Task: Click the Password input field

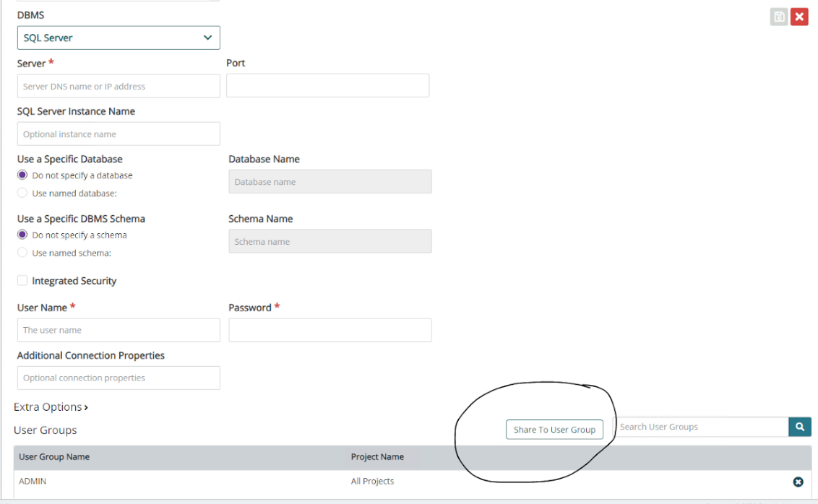Action: click(x=330, y=330)
